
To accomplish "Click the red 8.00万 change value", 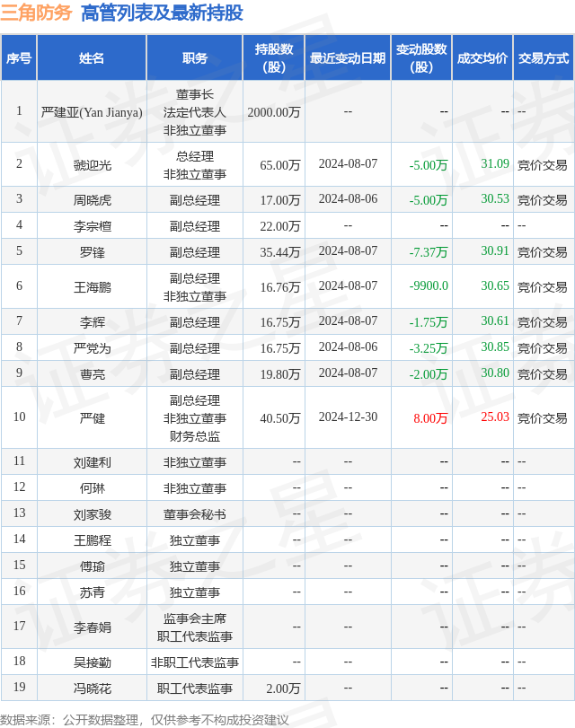I will pyautogui.click(x=429, y=417).
